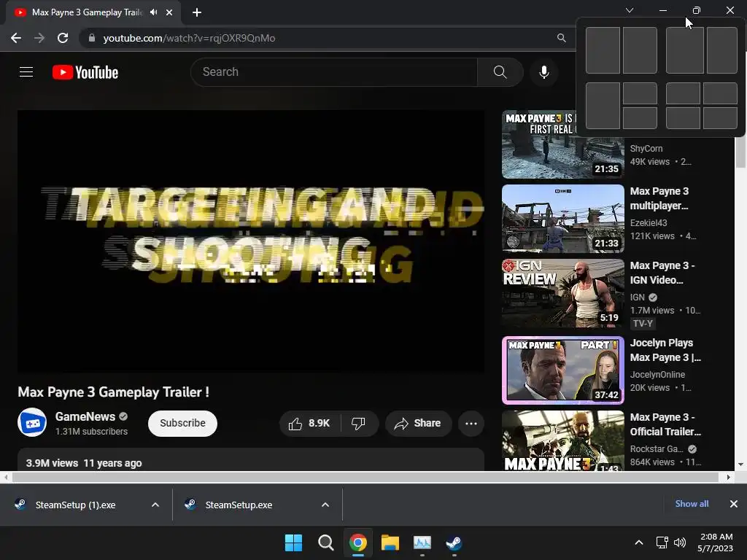
Task: Search with your voice microphone icon
Action: click(x=543, y=72)
